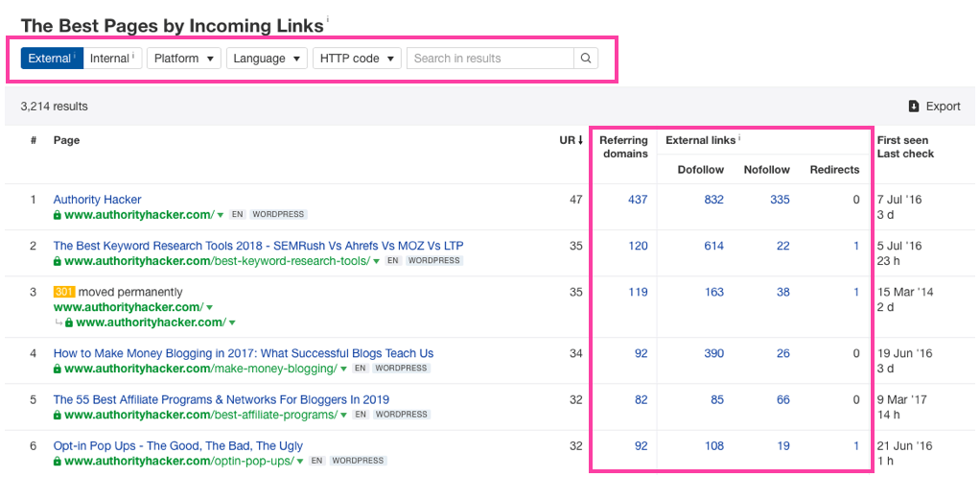The image size is (980, 501).
Task: Click the green padlock beside authorityhacker.com/best-keyword-research-tools/
Action: point(58,261)
